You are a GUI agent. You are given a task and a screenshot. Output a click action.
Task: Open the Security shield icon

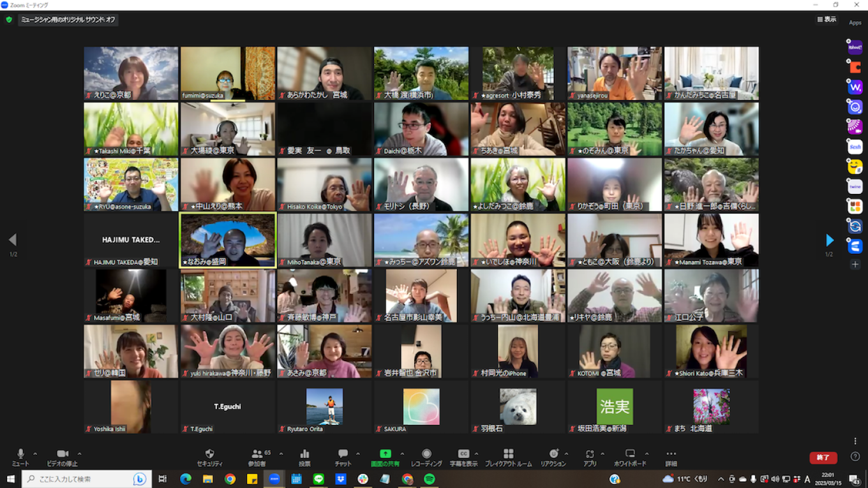(209, 454)
